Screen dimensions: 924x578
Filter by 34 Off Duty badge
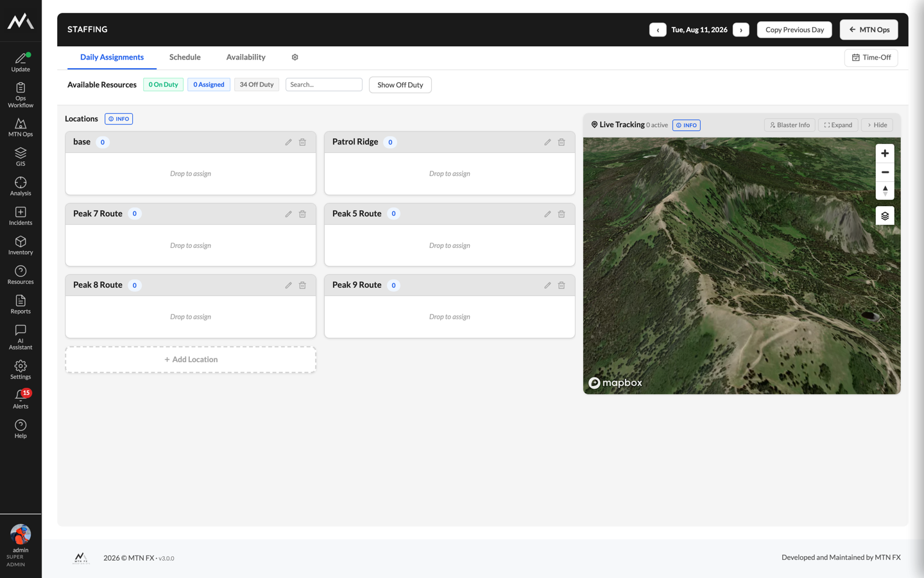click(x=257, y=85)
